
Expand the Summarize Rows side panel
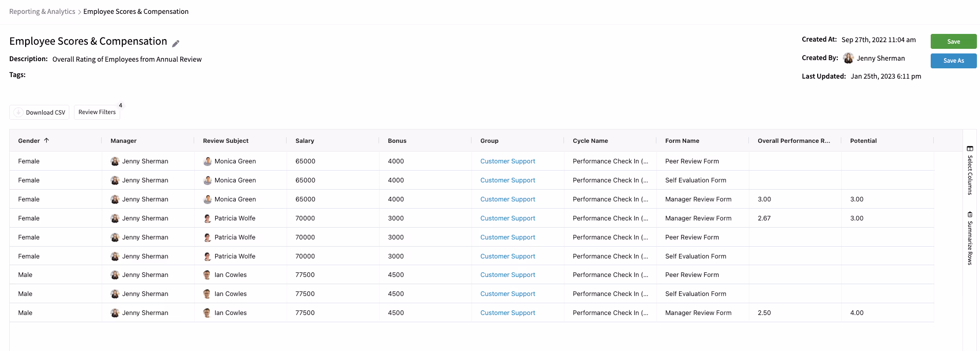(x=970, y=238)
